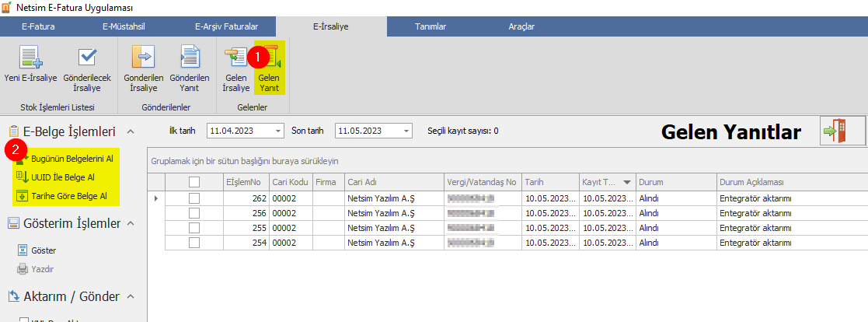Open Gelen İrsaliye from the ribbon
Screen dimensions: 868x322
tap(235, 70)
